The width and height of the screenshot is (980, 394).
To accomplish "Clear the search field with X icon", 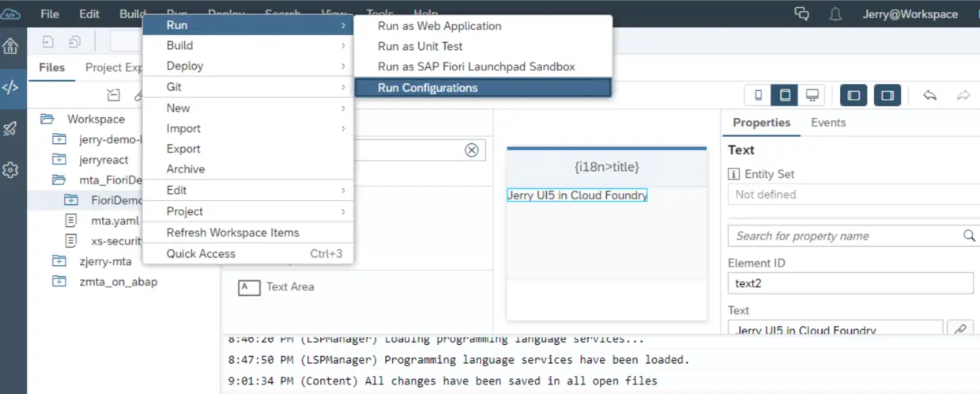I will (472, 150).
